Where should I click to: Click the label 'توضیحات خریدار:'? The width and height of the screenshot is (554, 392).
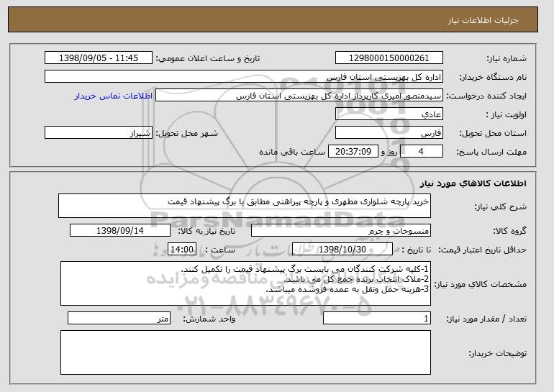[x=498, y=353]
